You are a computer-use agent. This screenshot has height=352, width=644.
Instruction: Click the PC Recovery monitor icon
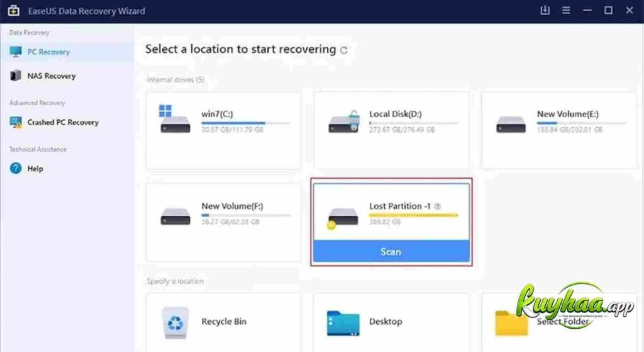point(16,52)
